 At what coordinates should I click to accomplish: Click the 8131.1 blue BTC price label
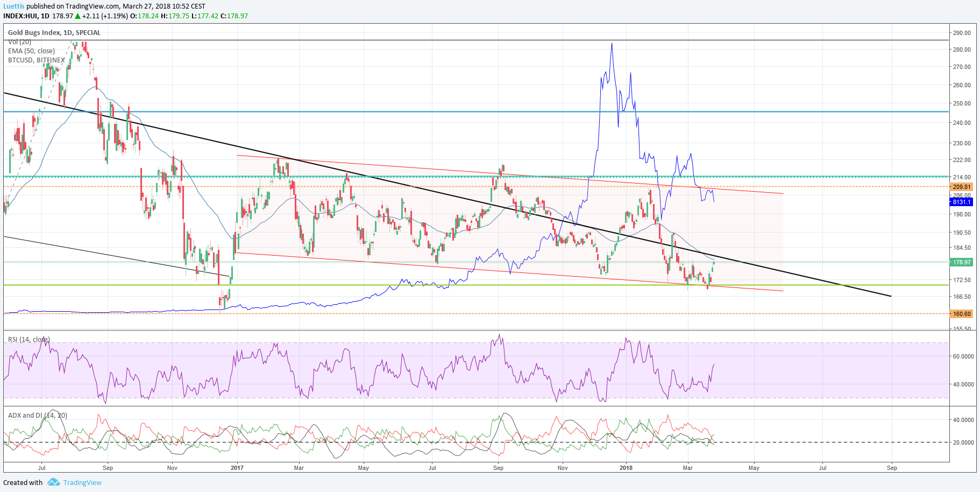[x=962, y=202]
